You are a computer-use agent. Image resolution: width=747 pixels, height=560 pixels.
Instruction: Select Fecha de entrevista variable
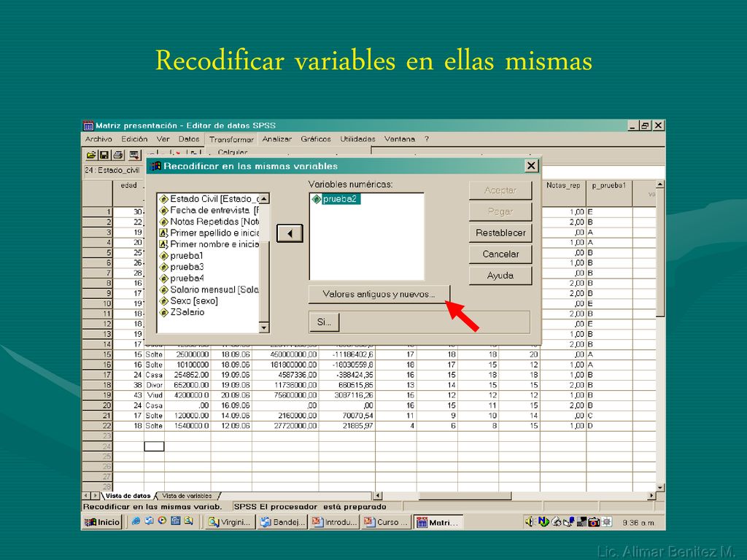(x=209, y=210)
